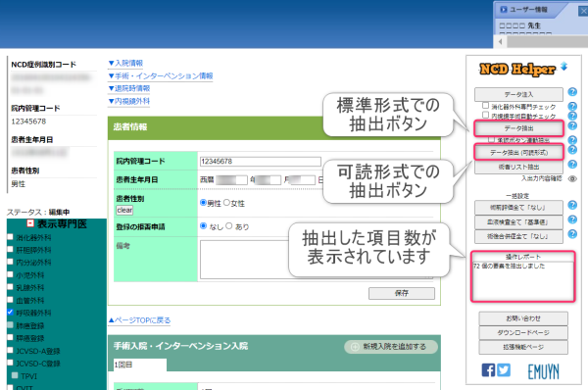Click 新規入院を追加する button

391,347
